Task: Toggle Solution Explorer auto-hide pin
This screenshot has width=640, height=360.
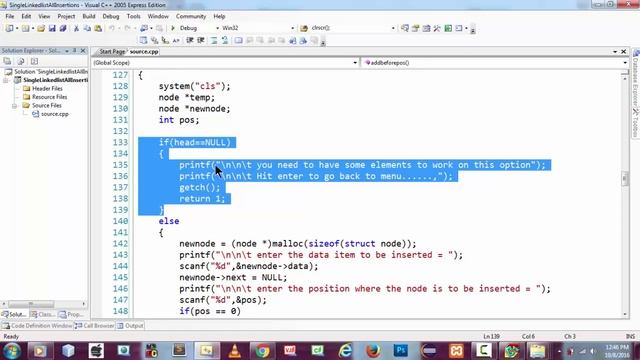Action: click(x=75, y=51)
